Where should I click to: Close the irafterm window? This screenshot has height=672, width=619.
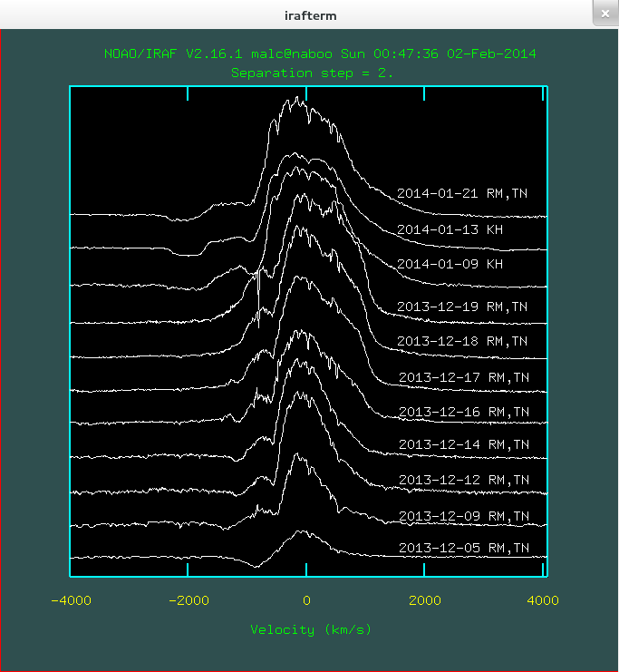pos(604,14)
